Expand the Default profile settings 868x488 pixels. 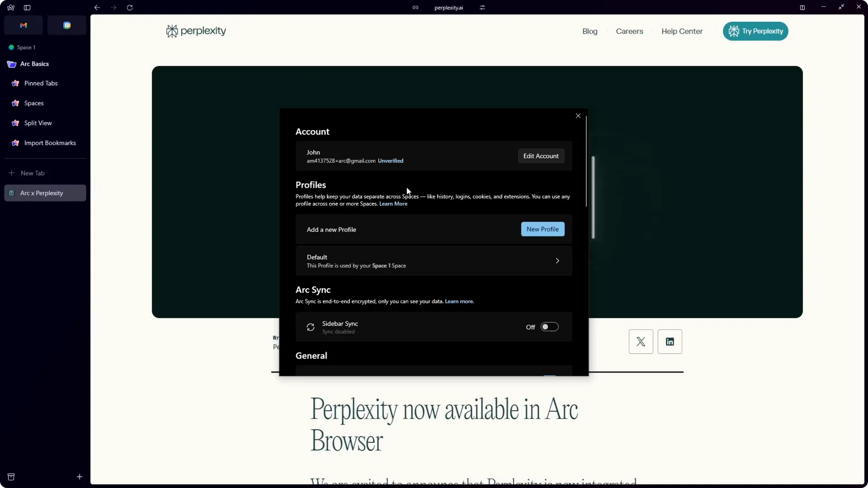click(x=557, y=261)
